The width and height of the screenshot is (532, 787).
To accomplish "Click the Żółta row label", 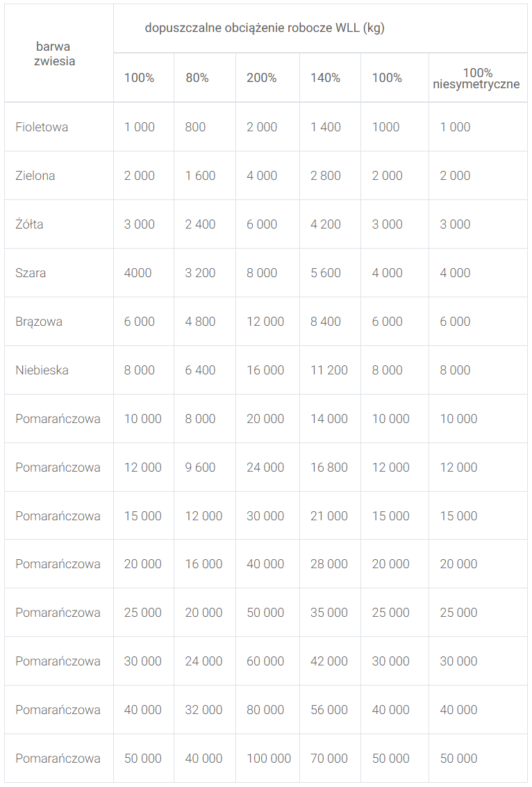I will click(29, 224).
